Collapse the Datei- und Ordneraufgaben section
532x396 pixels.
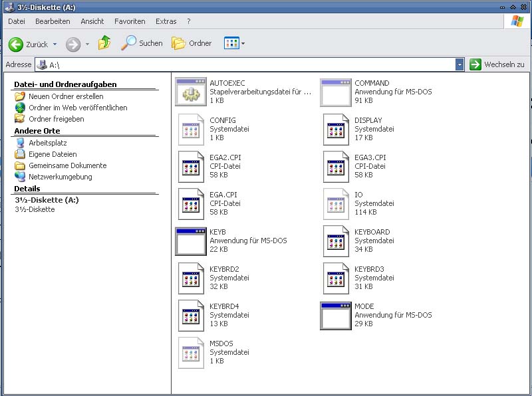tap(65, 84)
